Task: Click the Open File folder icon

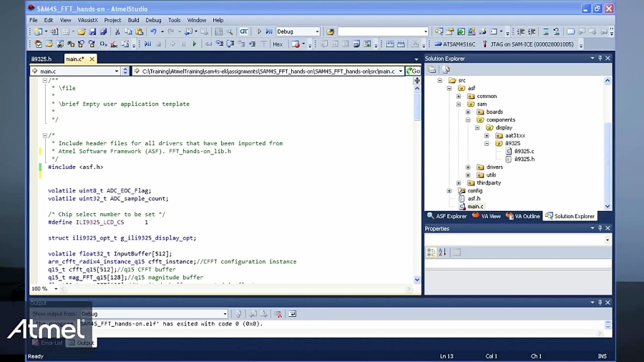Action: (82, 31)
